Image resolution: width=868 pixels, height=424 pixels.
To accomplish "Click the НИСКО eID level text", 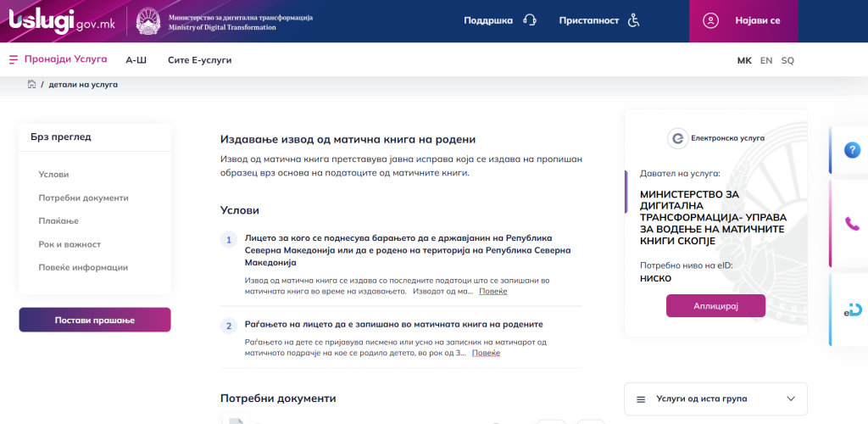I will (x=655, y=278).
